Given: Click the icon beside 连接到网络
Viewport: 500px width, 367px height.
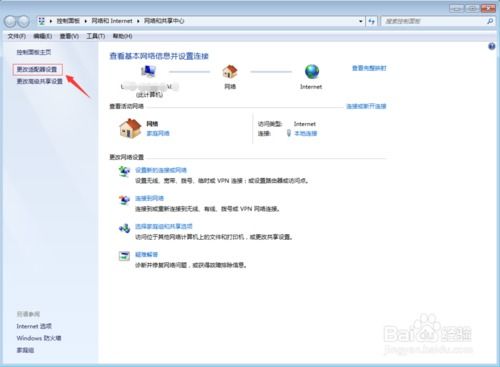Looking at the screenshot, I should [124, 200].
